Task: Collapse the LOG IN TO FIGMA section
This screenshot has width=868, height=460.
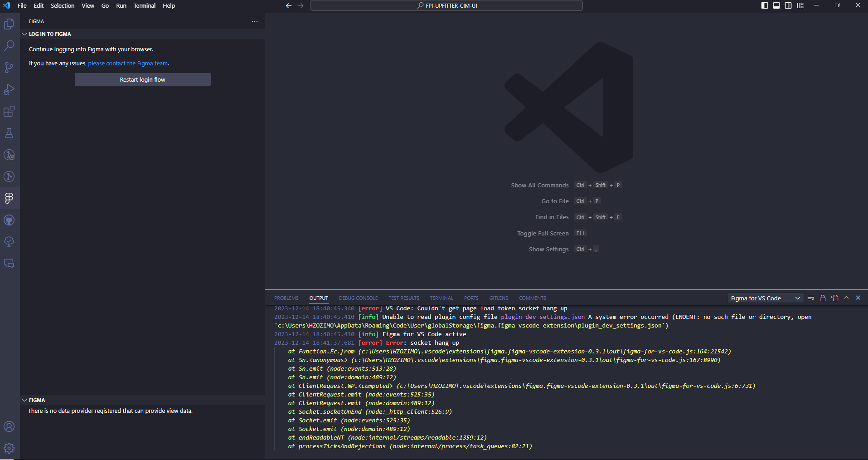Action: coord(24,34)
